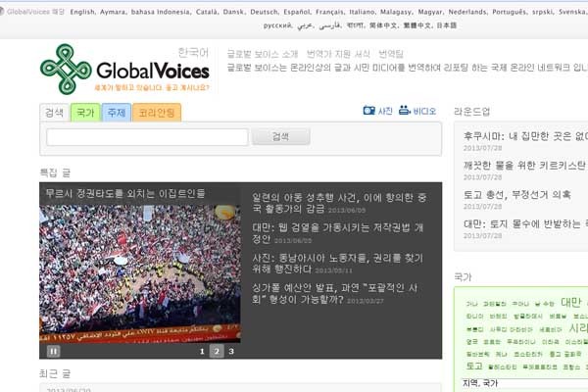Screen dimensions: 588x392
Task: Switch site language to Italiano
Action: point(362,12)
